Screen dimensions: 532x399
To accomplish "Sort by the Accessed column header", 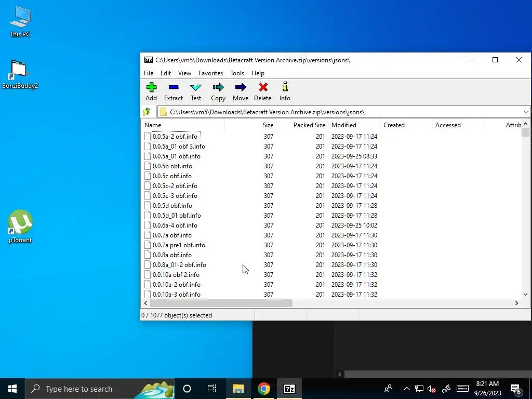I will (x=458, y=125).
